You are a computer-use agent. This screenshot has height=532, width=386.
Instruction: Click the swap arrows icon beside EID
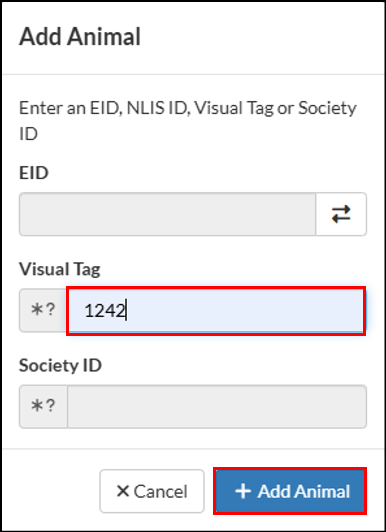click(x=341, y=214)
